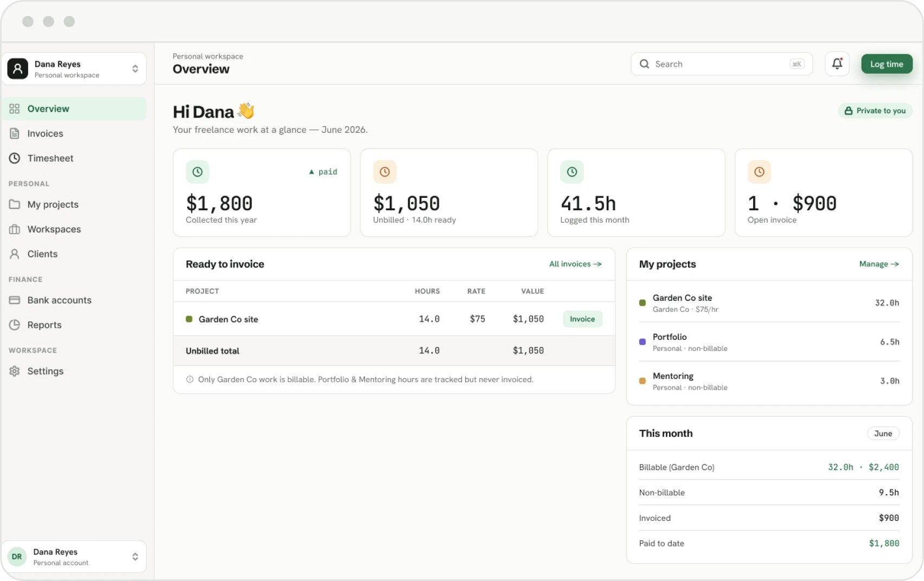The height and width of the screenshot is (581, 924).
Task: Open Bank accounts under Finance
Action: click(74, 300)
